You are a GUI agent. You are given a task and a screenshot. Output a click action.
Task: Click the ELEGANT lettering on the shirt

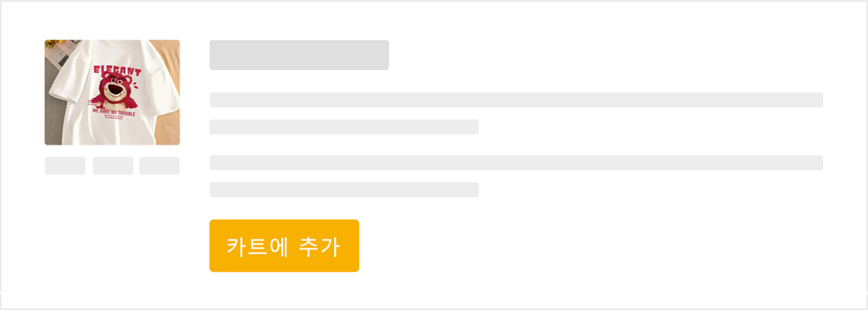pyautogui.click(x=116, y=71)
